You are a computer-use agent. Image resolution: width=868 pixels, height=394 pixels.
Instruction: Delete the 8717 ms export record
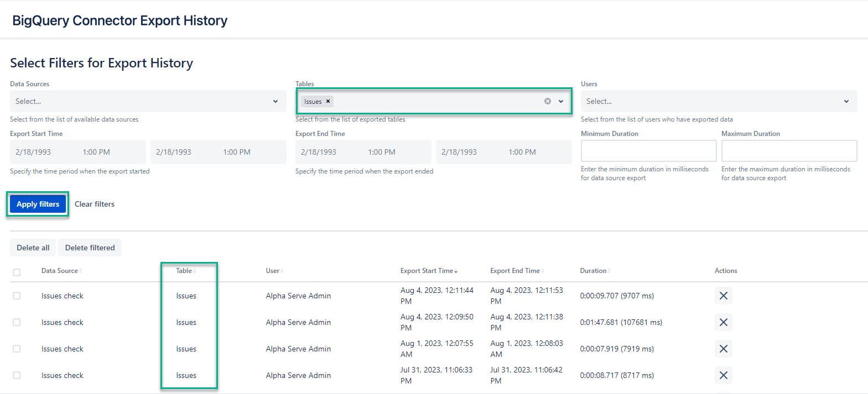[x=723, y=375]
